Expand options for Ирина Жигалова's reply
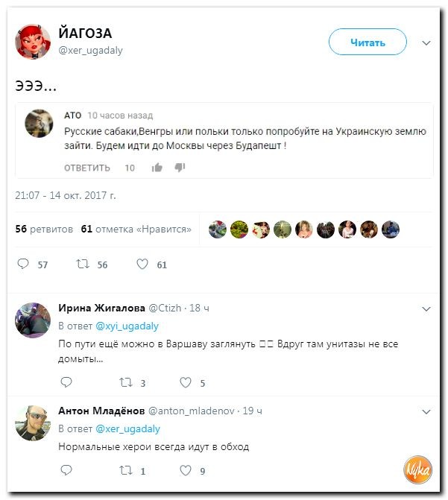 pyautogui.click(x=426, y=308)
